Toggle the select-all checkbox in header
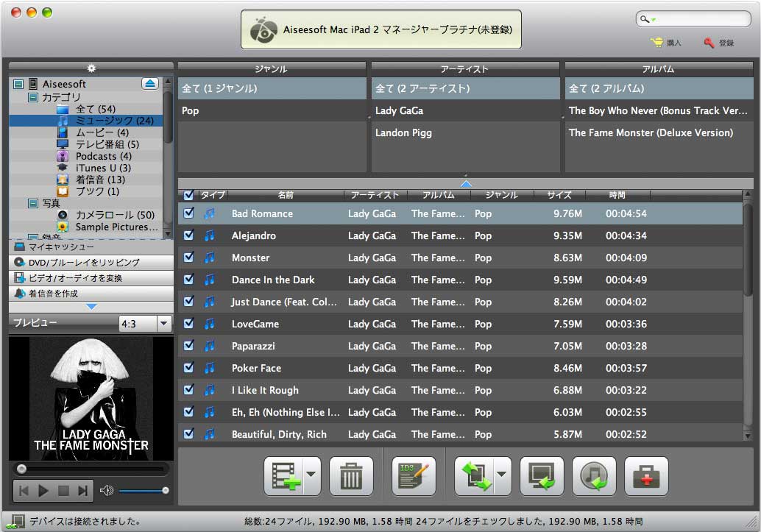The image size is (761, 532). pyautogui.click(x=189, y=195)
